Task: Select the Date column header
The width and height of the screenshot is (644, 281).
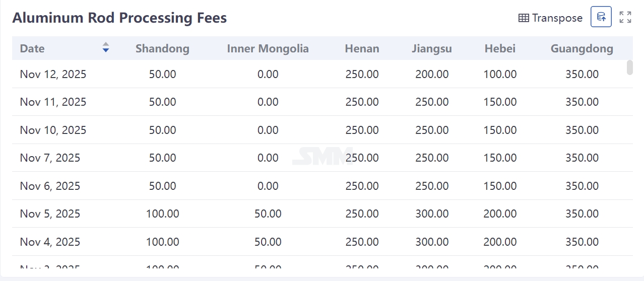Action: click(32, 48)
